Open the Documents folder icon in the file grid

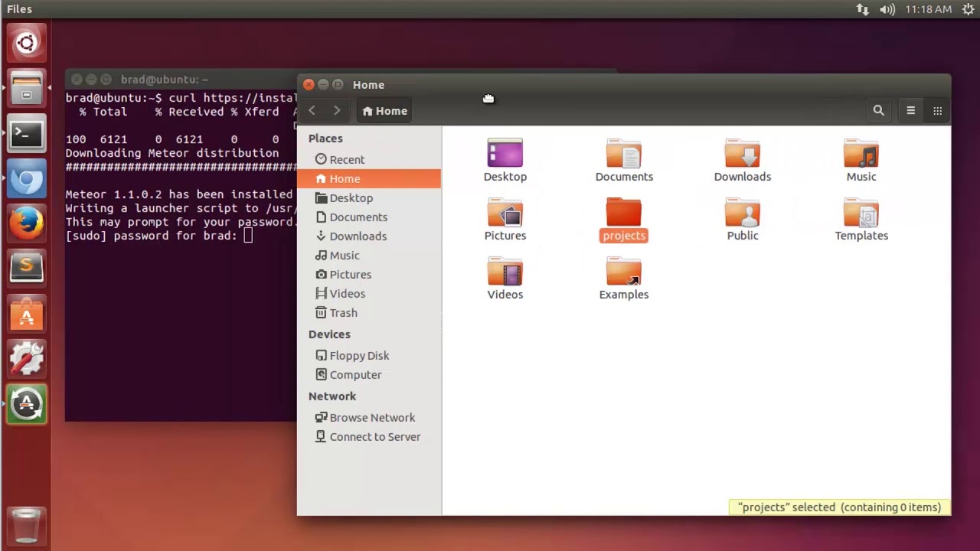624,154
